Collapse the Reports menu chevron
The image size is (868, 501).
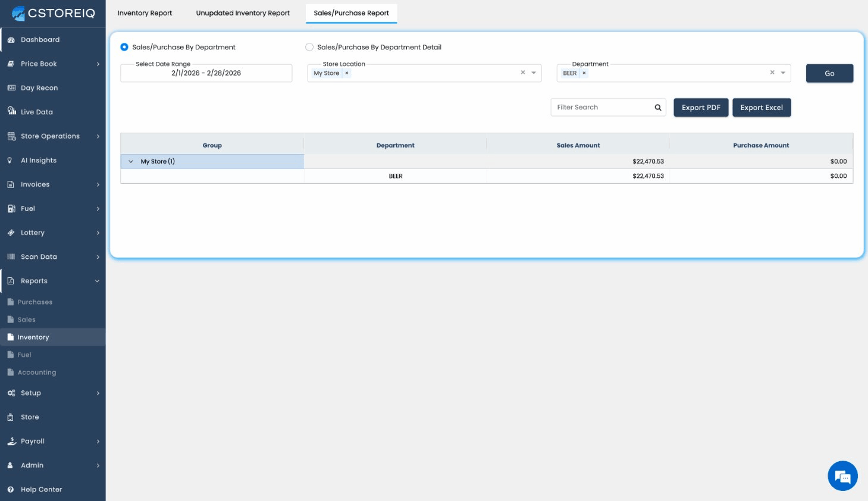(97, 281)
